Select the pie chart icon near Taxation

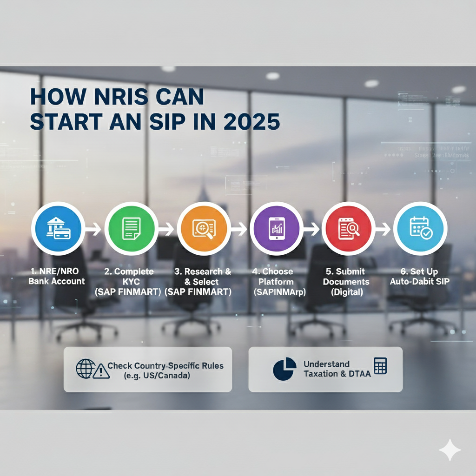tap(284, 369)
